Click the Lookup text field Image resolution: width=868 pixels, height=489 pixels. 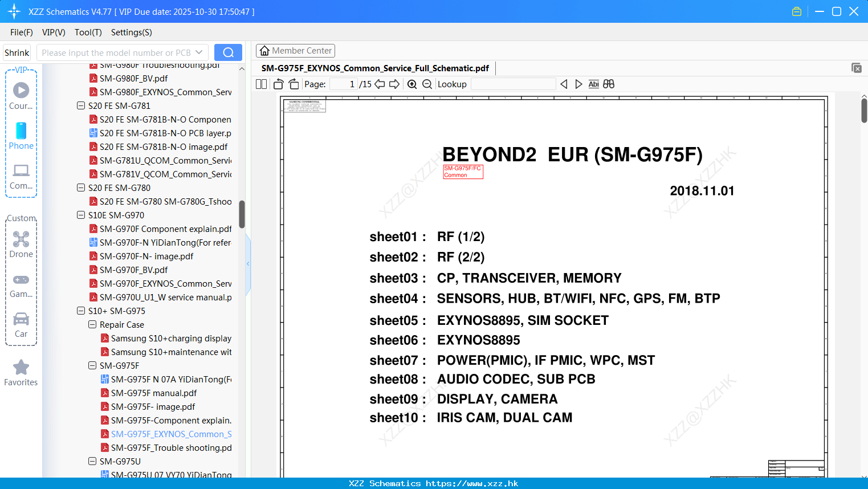tap(513, 84)
